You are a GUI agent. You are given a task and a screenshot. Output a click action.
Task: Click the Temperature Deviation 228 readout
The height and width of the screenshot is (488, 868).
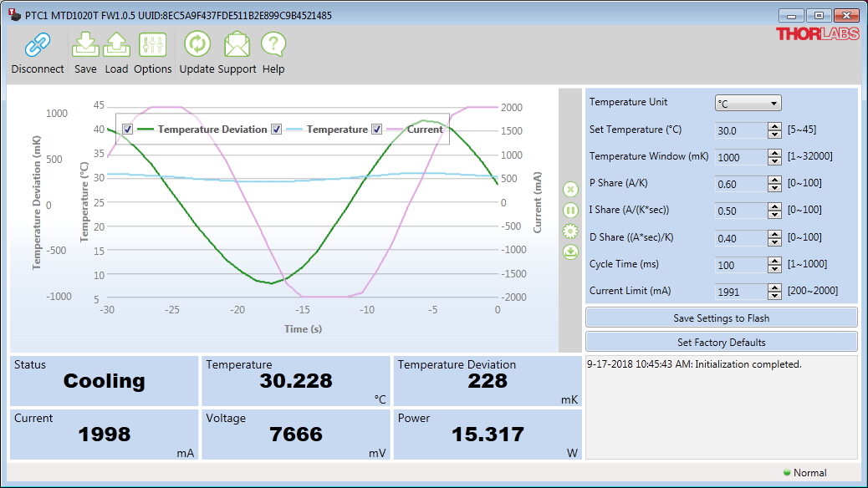coord(488,381)
